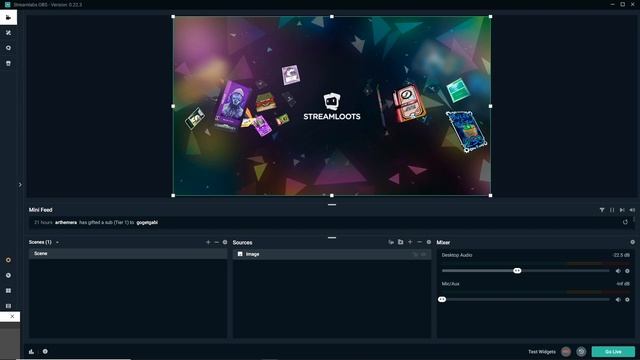
Task: Filter Mini Feed events
Action: (602, 210)
